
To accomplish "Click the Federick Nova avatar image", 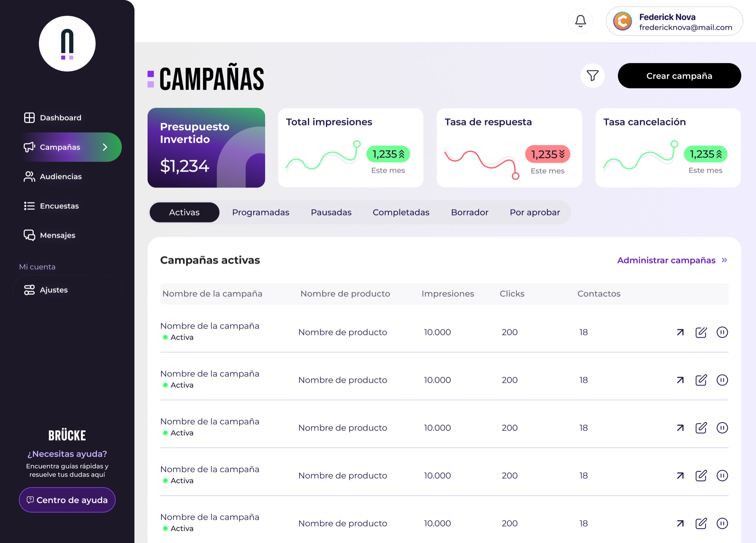I will (x=622, y=21).
